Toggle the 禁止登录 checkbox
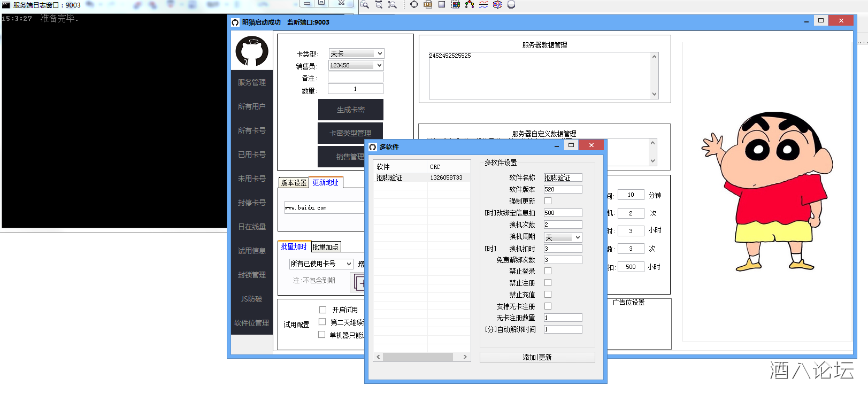This screenshot has height=394, width=868. (x=548, y=271)
